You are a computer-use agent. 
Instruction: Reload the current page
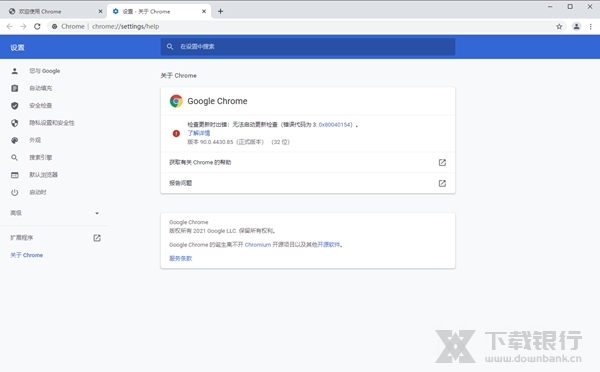click(x=37, y=26)
